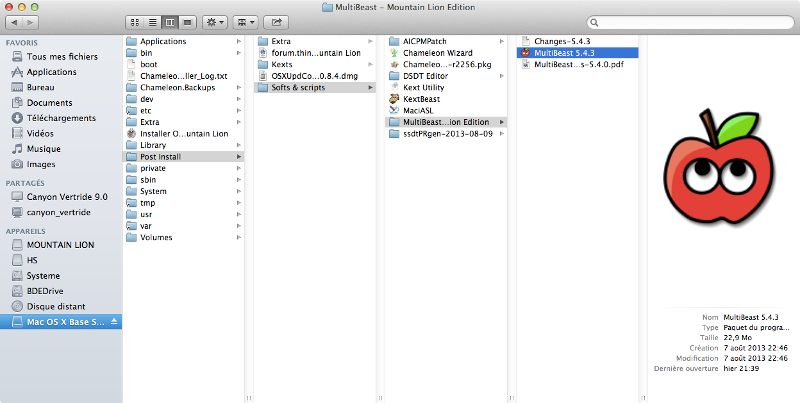This screenshot has width=800, height=403.
Task: Select the MultiBeast...ion Edition folder
Action: click(x=445, y=122)
